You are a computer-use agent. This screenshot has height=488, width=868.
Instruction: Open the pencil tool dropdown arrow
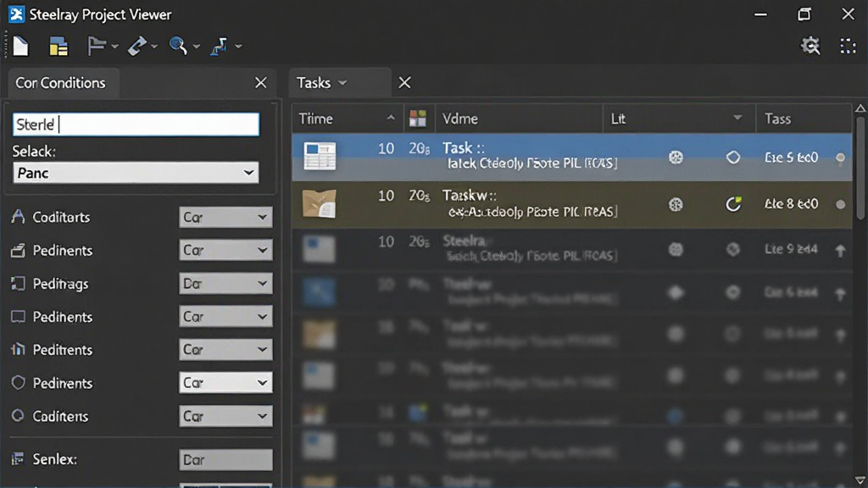point(154,47)
